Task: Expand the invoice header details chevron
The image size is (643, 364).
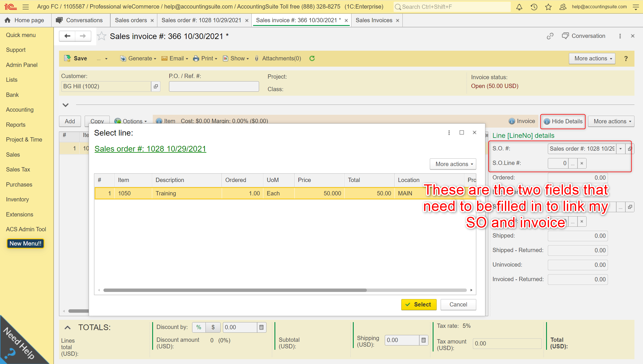Action: pyautogui.click(x=66, y=105)
